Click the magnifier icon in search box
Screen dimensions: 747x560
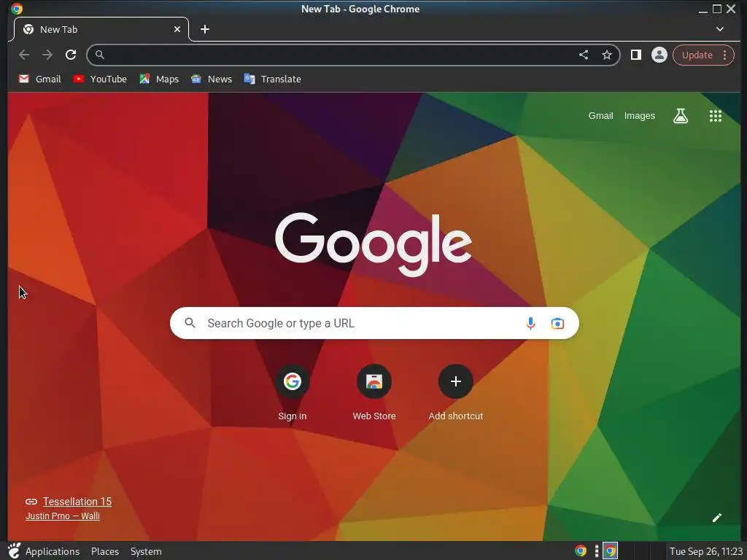coord(190,323)
